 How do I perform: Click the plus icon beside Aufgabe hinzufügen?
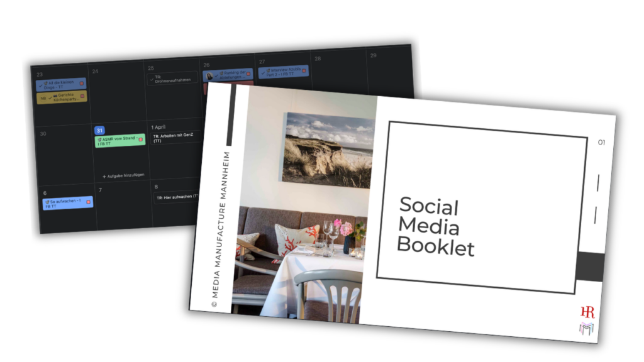click(104, 176)
